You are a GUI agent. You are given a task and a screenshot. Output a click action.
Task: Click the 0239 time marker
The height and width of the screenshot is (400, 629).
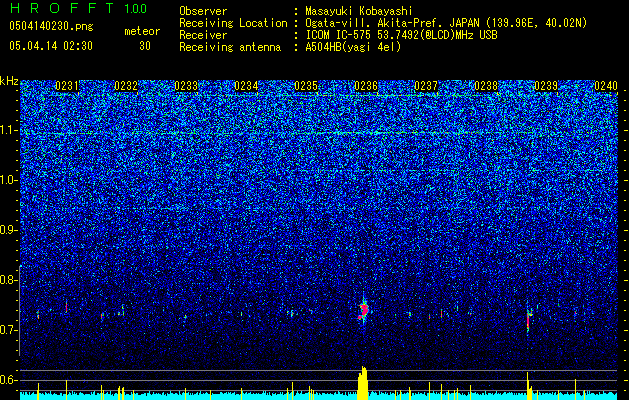[x=546, y=86]
